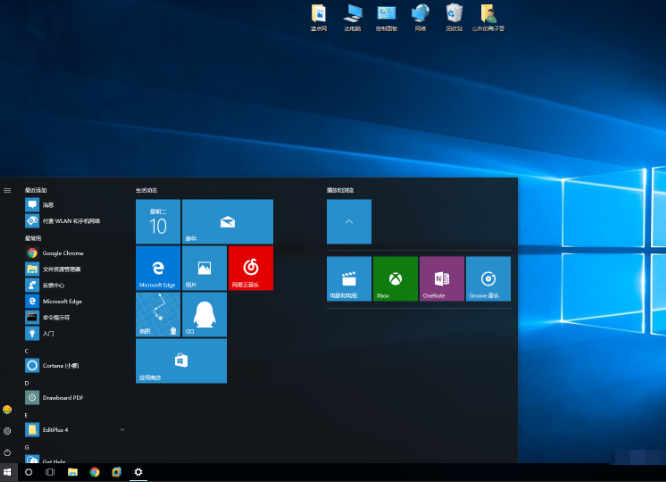
Task: Launch the OneNote tile
Action: coord(441,279)
